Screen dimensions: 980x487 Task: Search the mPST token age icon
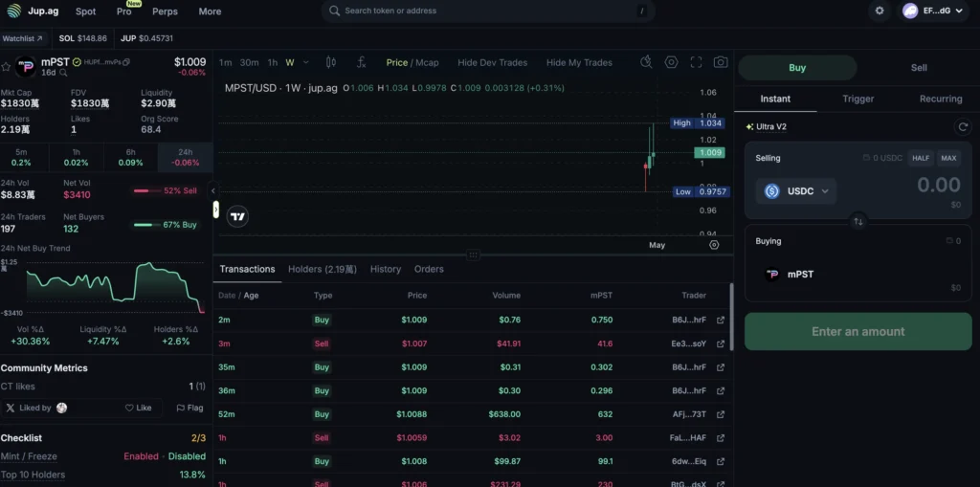click(x=63, y=73)
